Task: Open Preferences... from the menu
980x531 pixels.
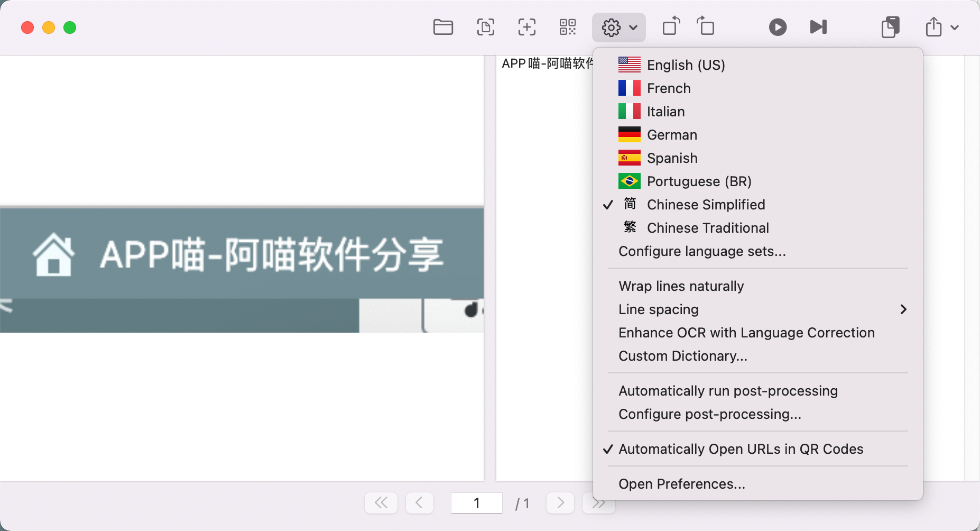Action: point(758,484)
